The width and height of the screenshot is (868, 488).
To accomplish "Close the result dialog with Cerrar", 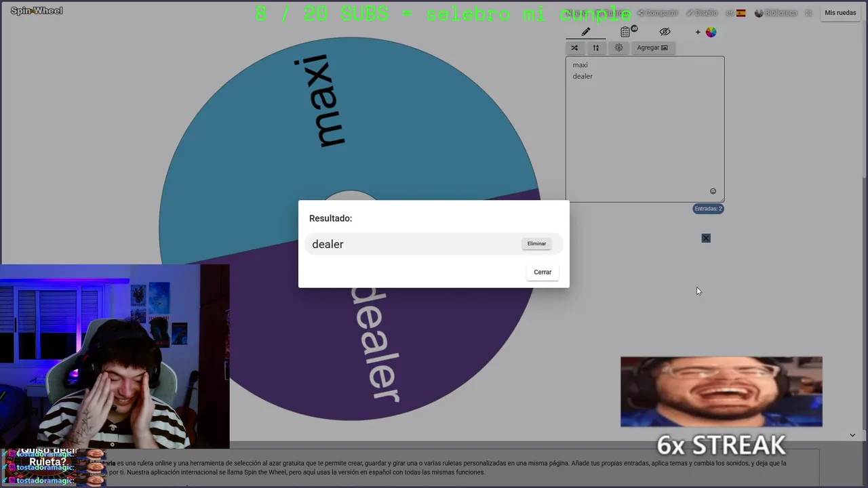I will click(x=542, y=272).
